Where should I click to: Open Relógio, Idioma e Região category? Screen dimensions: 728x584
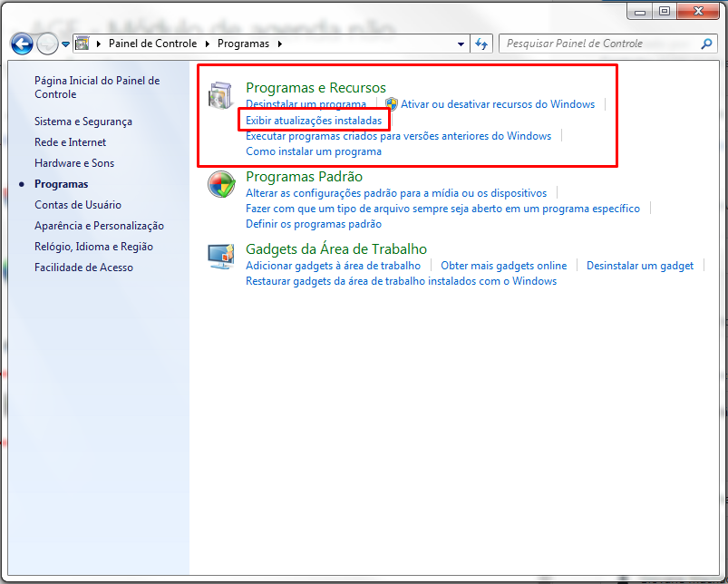pyautogui.click(x=93, y=247)
